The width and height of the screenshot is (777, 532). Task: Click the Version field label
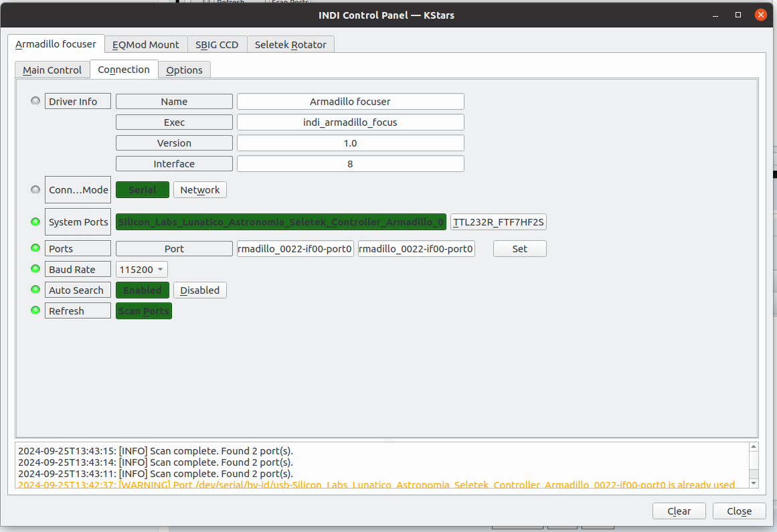pos(174,143)
